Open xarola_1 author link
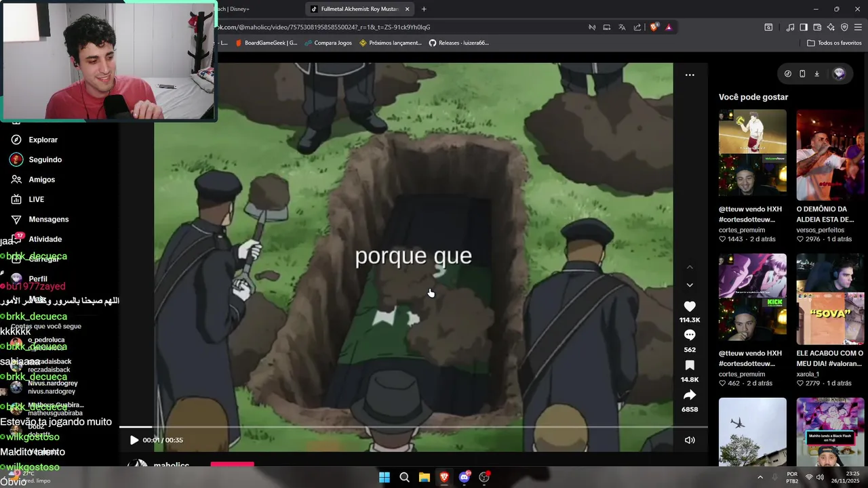This screenshot has width=868, height=488. (x=808, y=374)
